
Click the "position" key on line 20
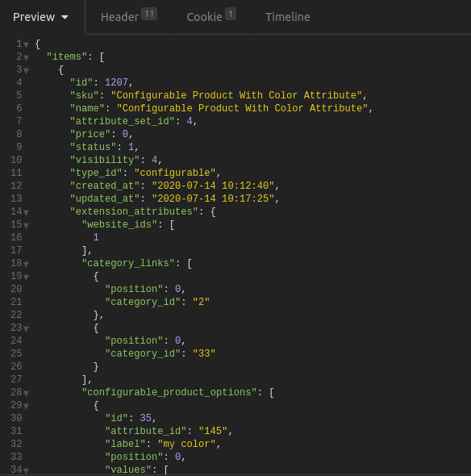[134, 289]
